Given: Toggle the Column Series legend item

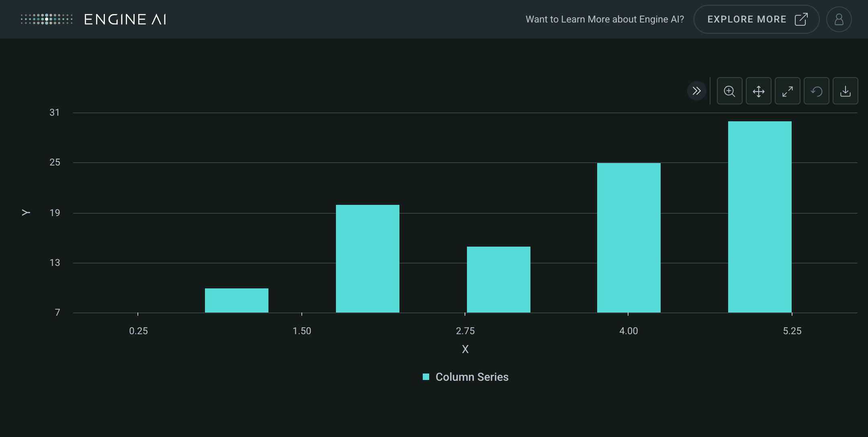Looking at the screenshot, I should tap(465, 377).
